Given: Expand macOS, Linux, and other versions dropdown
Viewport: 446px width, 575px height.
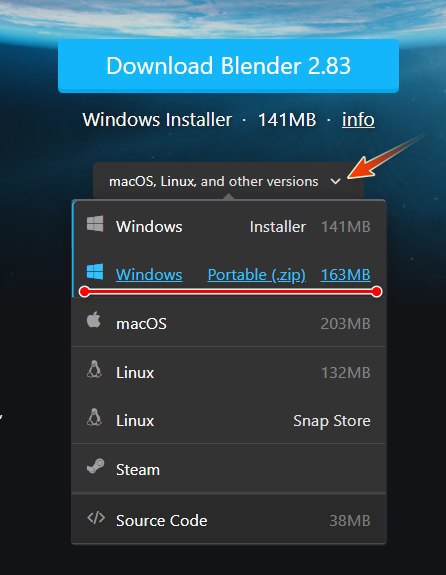Looking at the screenshot, I should tap(228, 181).
